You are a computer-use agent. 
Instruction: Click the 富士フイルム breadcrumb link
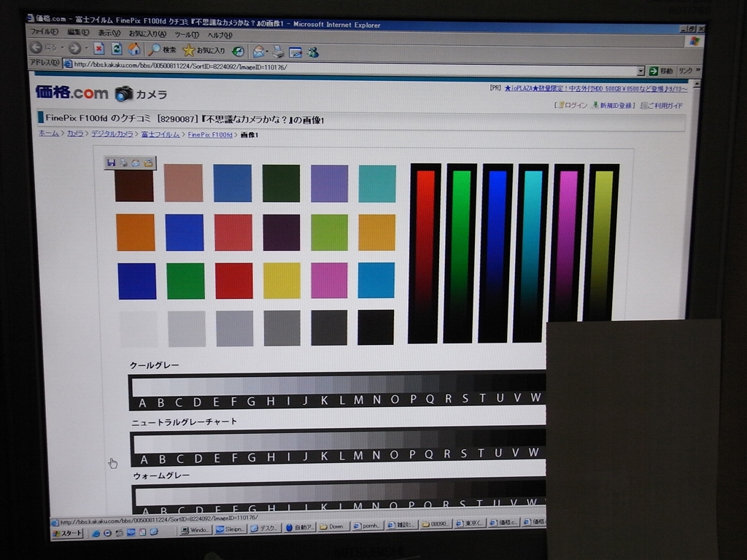[x=160, y=134]
